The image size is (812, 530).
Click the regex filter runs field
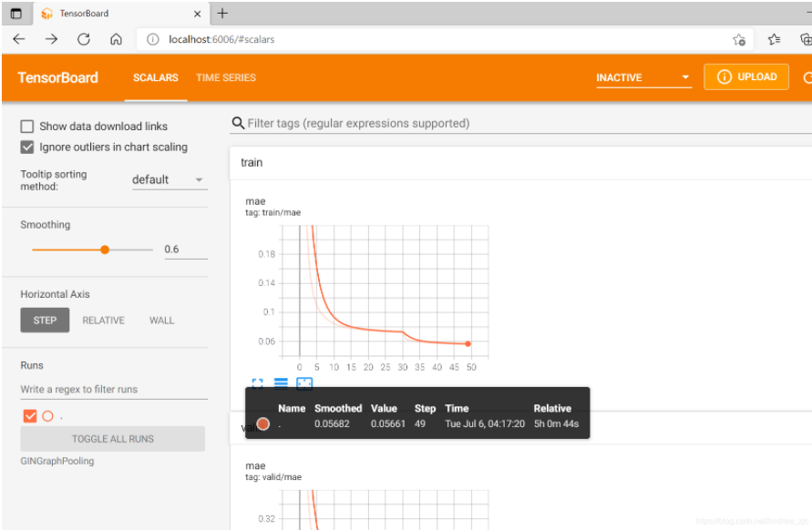click(114, 389)
